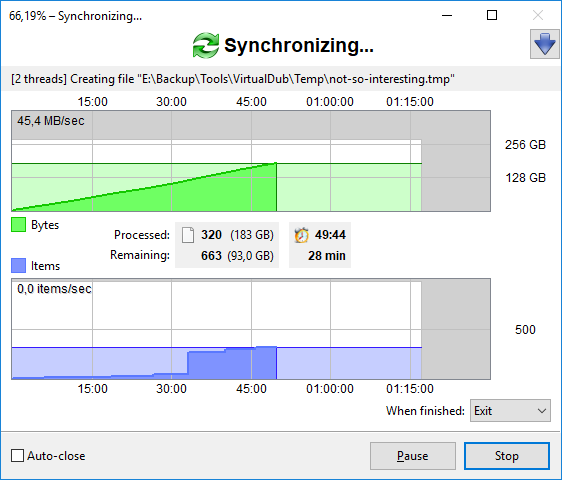This screenshot has height=480, width=562.
Task: Click the 28 min remaining time text
Action: (327, 256)
